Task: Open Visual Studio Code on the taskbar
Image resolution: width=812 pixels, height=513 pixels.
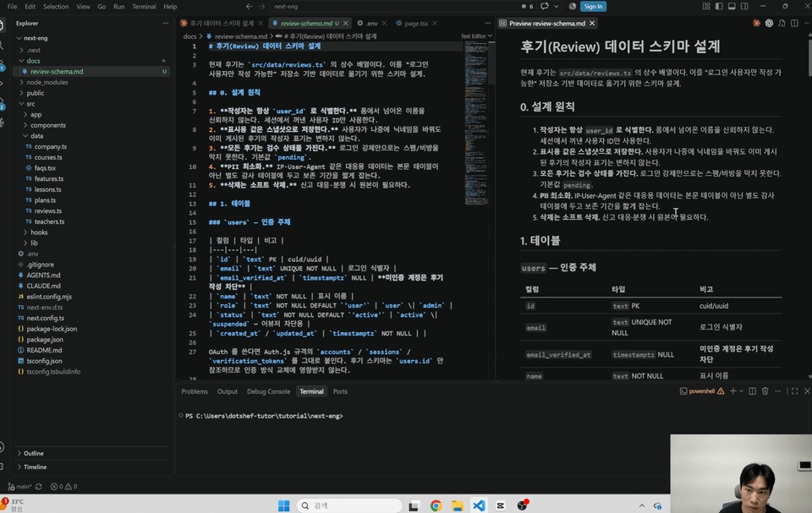Action: [x=479, y=505]
